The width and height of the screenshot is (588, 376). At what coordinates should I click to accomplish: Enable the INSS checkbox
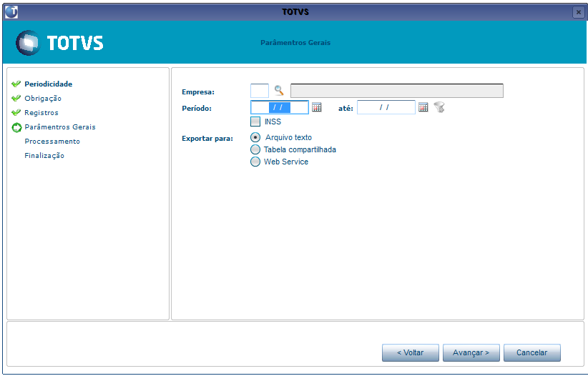(x=255, y=122)
